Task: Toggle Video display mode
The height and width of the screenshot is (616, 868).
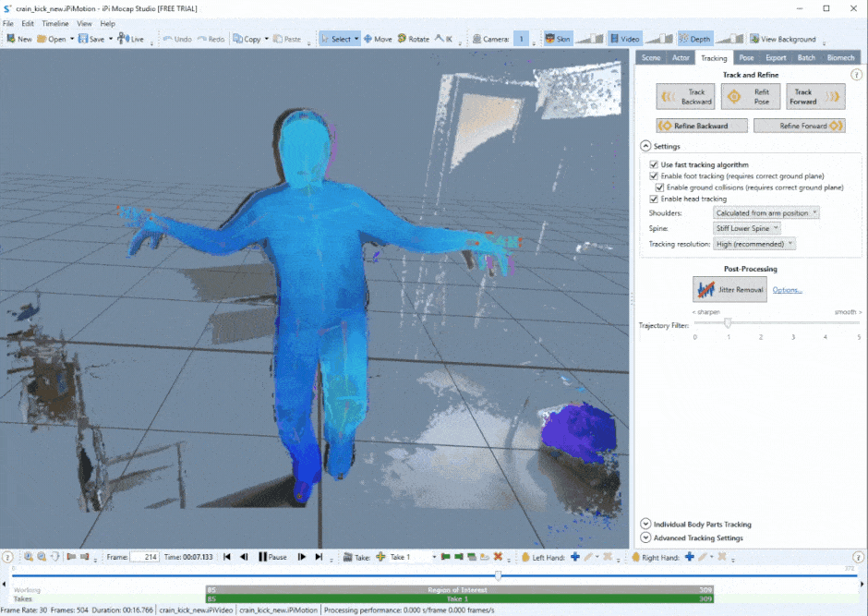Action: [x=624, y=39]
